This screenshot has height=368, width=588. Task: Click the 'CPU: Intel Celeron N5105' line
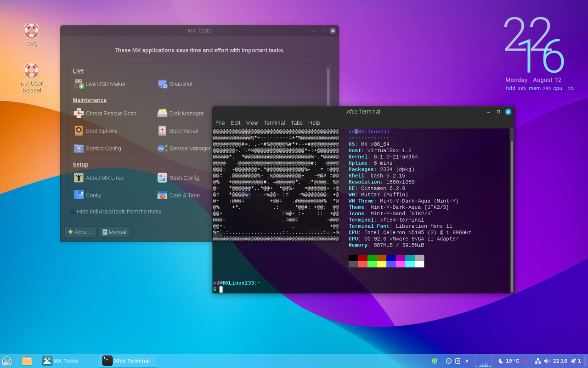tap(410, 233)
